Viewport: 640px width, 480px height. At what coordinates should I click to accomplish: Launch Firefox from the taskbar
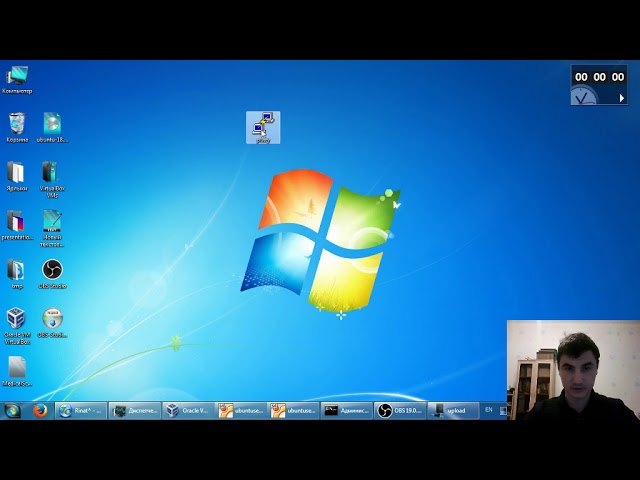(x=40, y=410)
